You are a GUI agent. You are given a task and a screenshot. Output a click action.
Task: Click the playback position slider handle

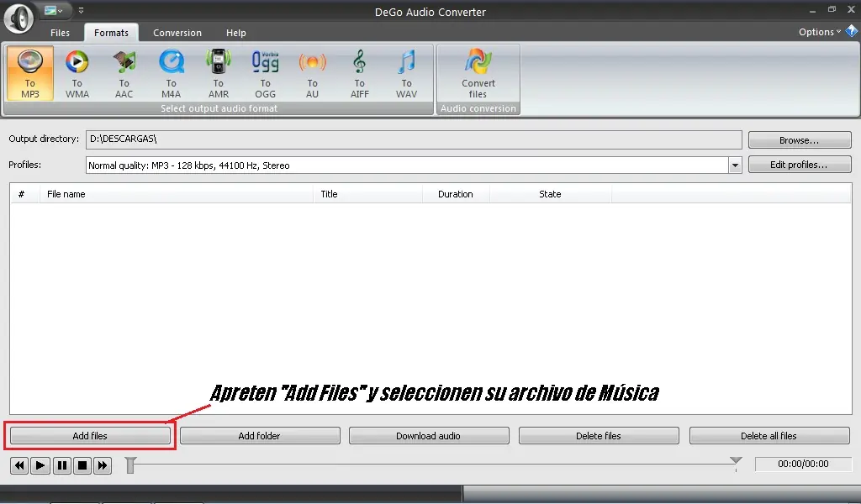(x=130, y=465)
